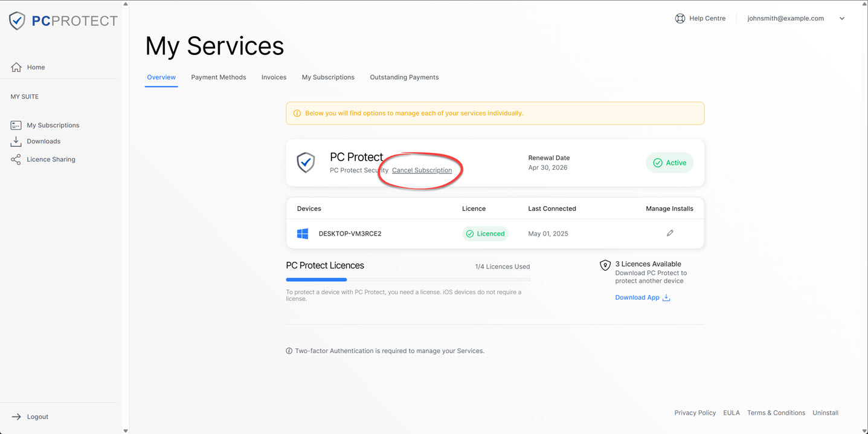The image size is (868, 434).
Task: Switch to the Payment Methods tab
Action: click(x=219, y=77)
